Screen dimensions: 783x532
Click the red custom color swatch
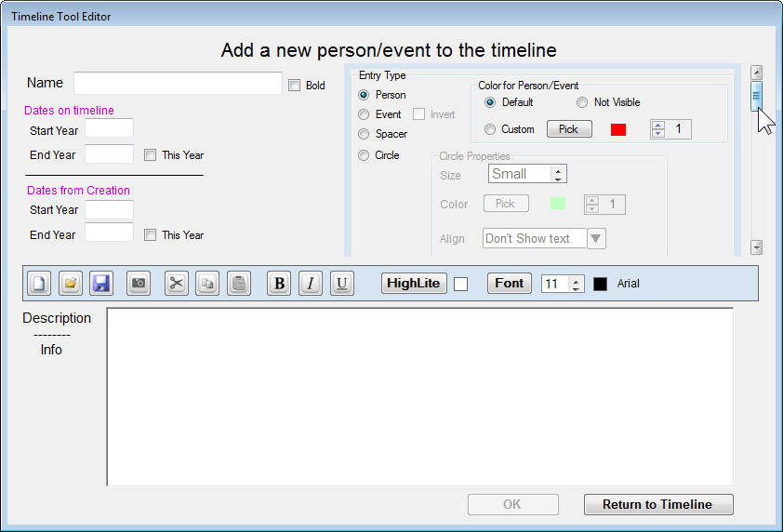(618, 130)
